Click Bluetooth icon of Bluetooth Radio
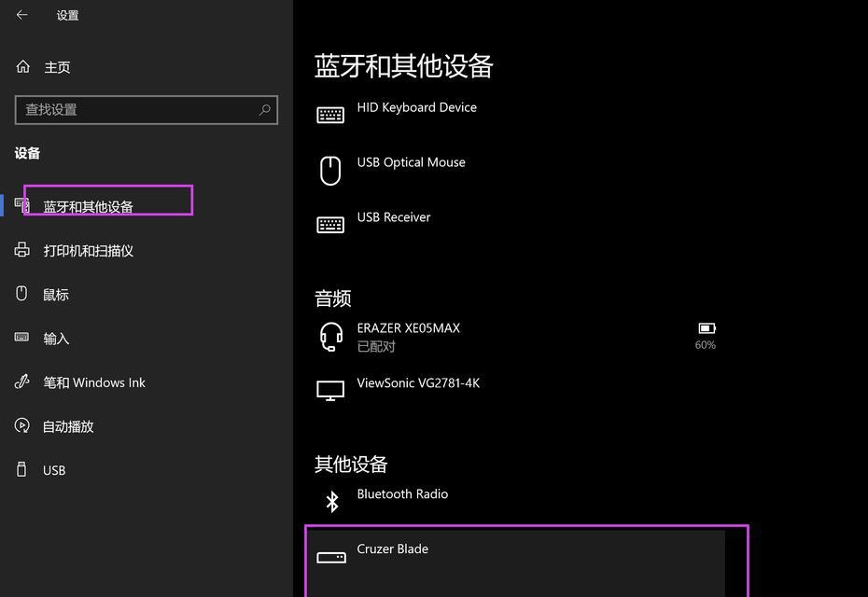Screen dimensions: 868x597 (x=332, y=501)
